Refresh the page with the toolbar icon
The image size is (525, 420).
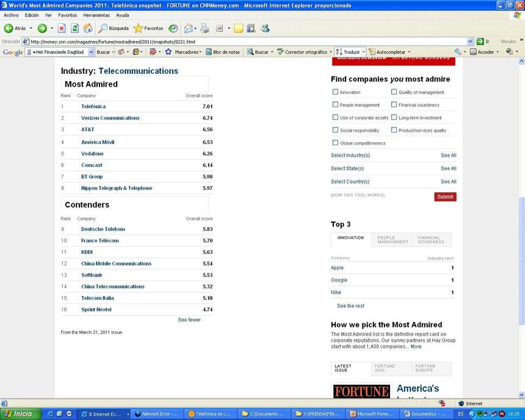[74, 28]
